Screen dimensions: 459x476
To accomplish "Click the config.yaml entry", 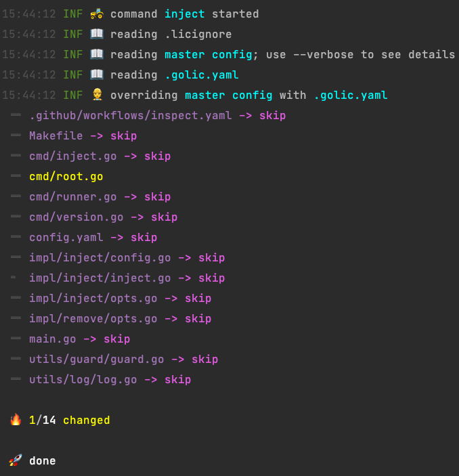I will [66, 238].
